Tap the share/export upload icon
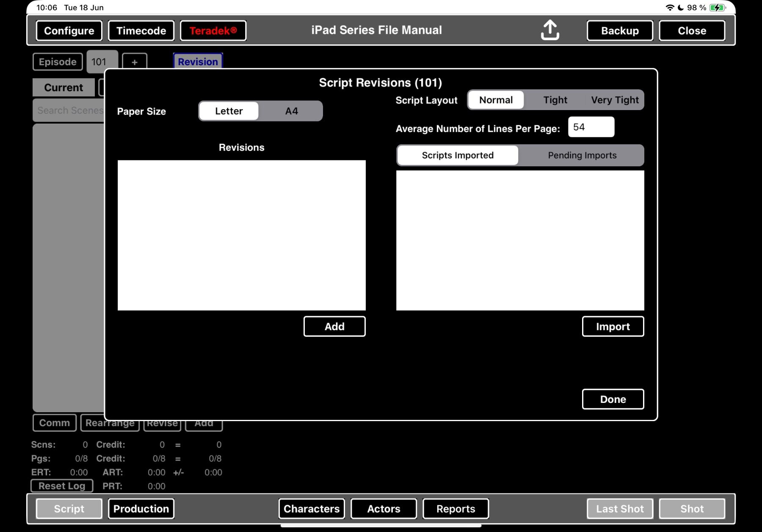Viewport: 762px width, 532px height. tap(550, 30)
